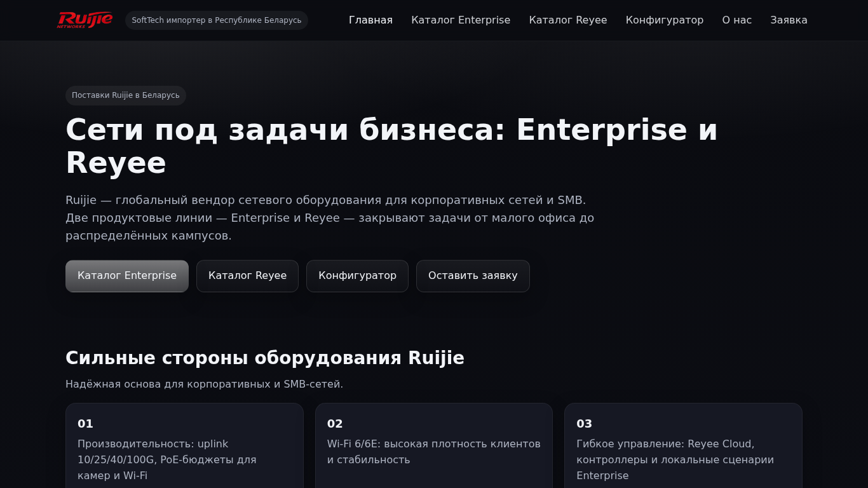Click the number 01 on first card
The width and height of the screenshot is (868, 488).
click(x=85, y=424)
